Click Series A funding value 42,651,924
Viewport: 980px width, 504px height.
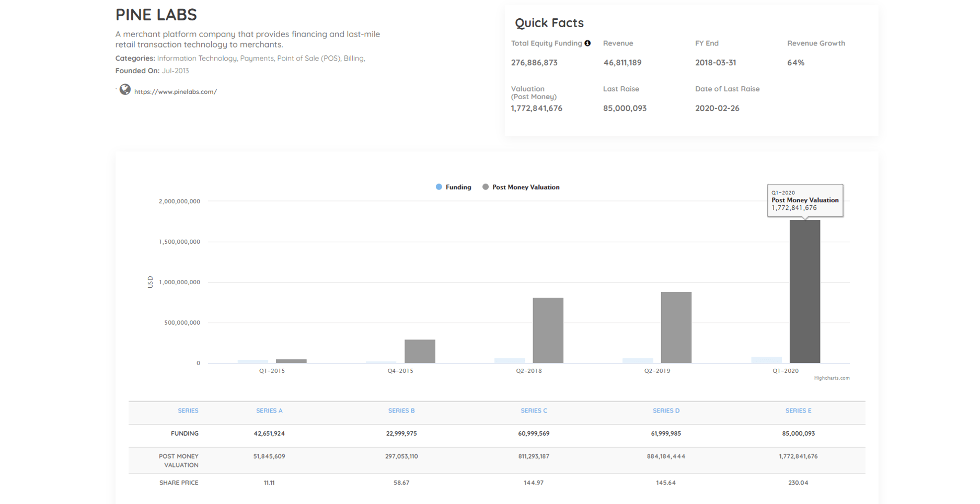coord(269,433)
